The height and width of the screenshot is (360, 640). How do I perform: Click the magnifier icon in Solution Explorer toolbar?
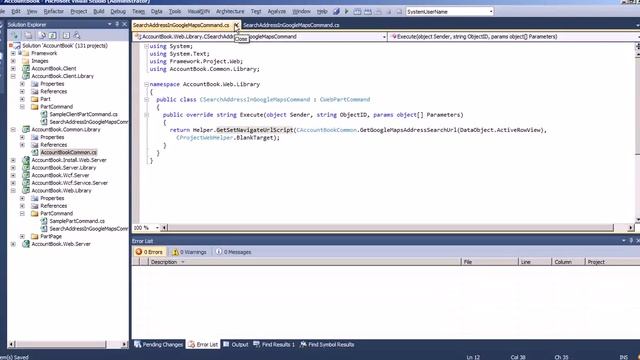click(x=76, y=36)
